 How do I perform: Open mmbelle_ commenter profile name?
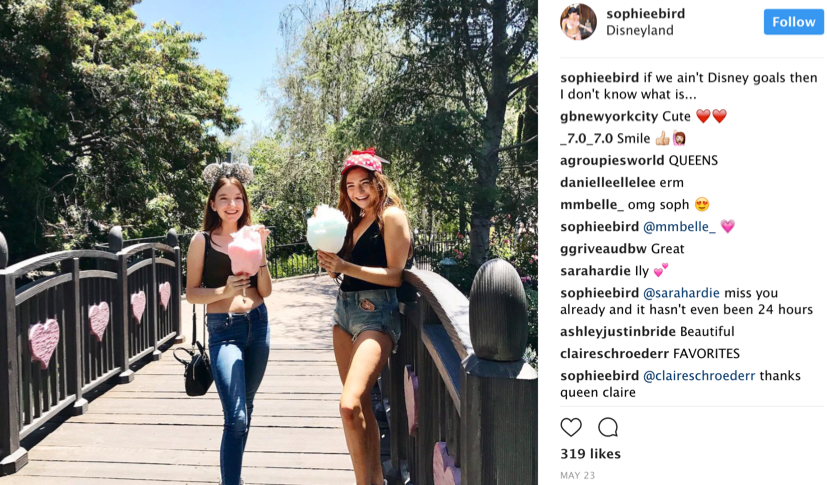click(592, 205)
